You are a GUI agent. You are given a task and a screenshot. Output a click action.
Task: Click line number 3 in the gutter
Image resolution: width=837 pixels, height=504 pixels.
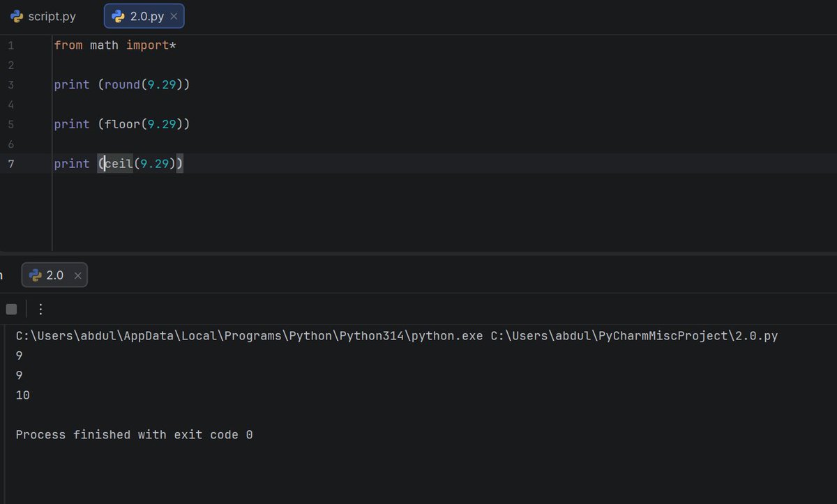[x=10, y=84]
